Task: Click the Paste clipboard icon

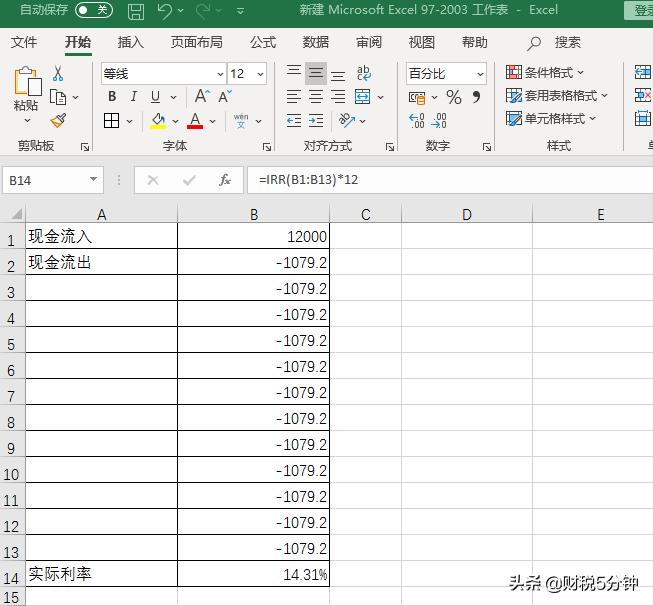Action: click(x=27, y=81)
